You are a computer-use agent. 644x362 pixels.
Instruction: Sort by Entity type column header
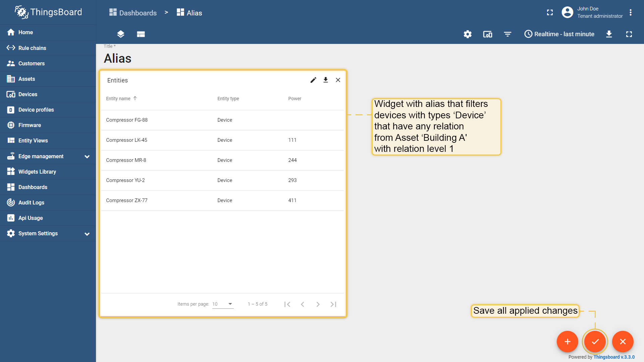(228, 99)
